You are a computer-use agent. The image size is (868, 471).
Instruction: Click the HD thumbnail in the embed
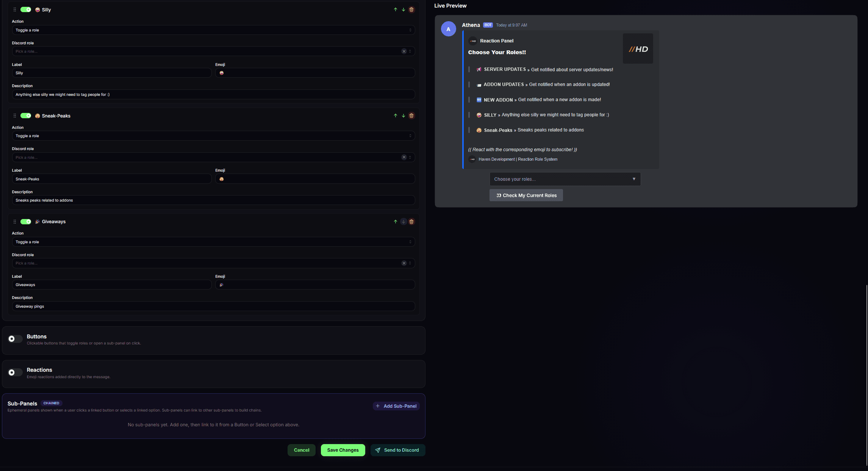(x=638, y=49)
